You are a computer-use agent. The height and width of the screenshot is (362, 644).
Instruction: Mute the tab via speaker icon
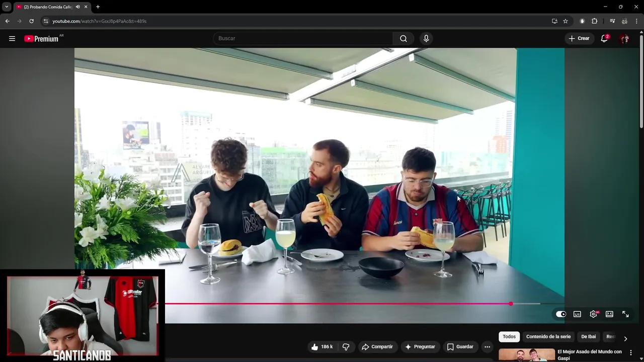click(77, 7)
